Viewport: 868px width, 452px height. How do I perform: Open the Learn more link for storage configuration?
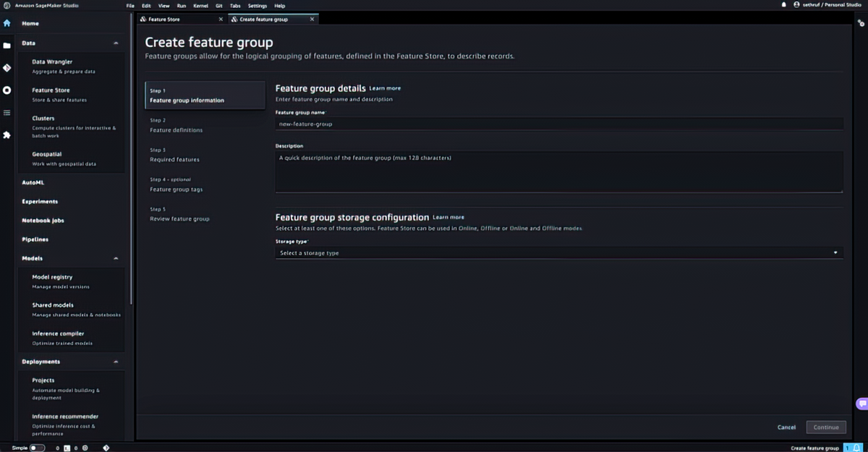point(448,217)
